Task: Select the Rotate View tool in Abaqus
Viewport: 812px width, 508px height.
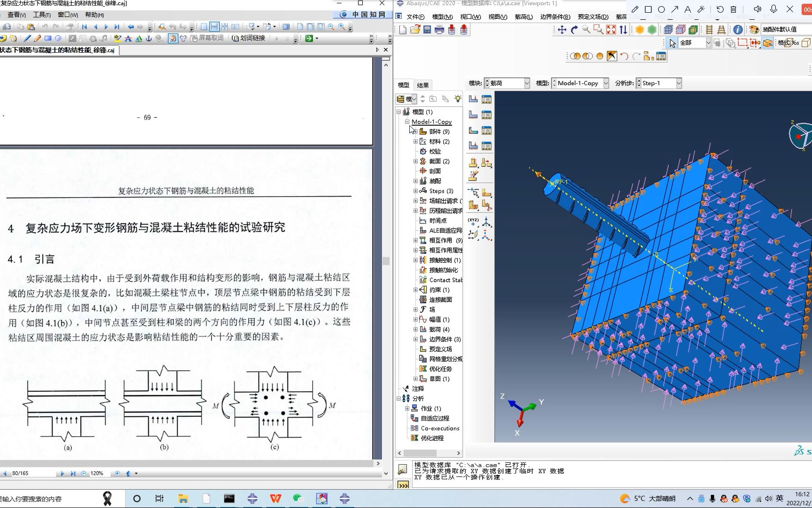Action: pos(574,30)
